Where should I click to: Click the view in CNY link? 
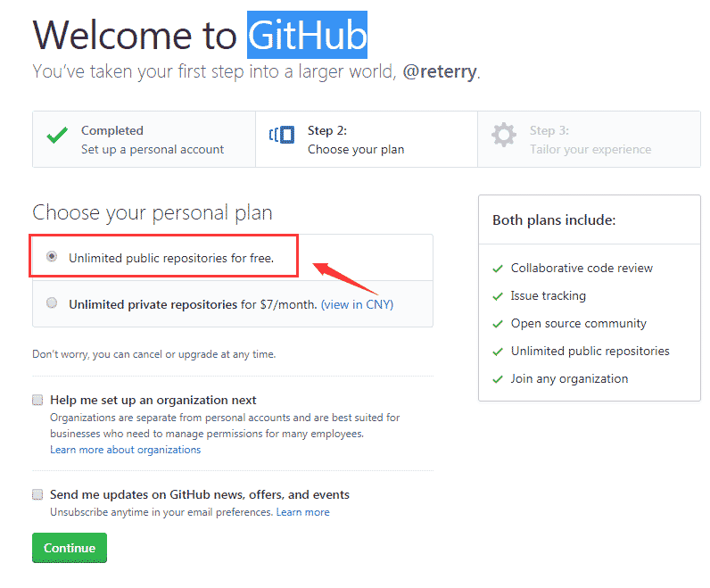[x=358, y=304]
